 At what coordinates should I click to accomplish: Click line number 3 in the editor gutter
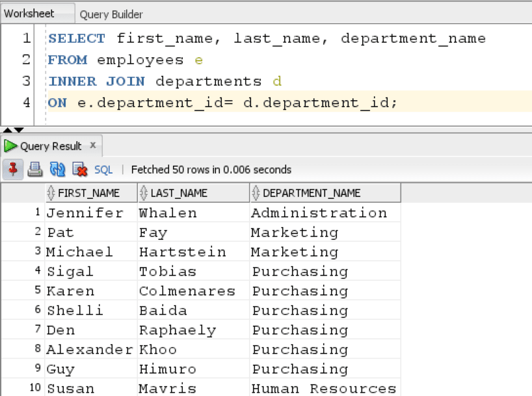coord(25,81)
